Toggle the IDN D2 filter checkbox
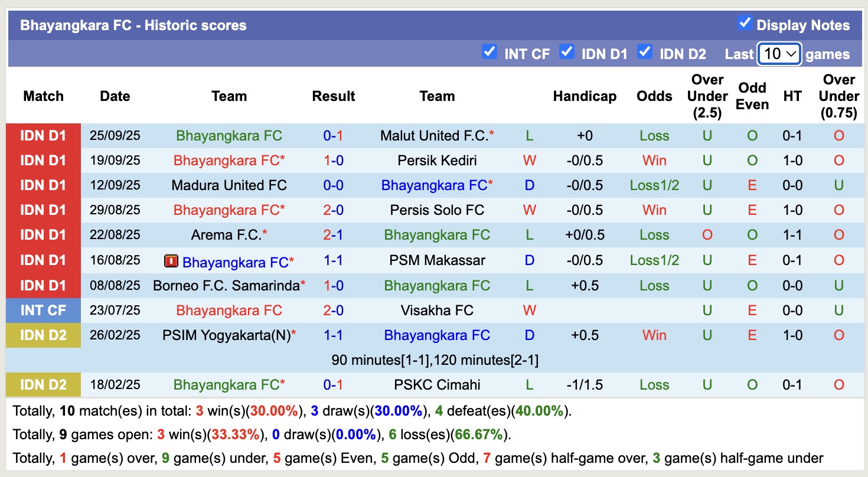 [x=645, y=52]
